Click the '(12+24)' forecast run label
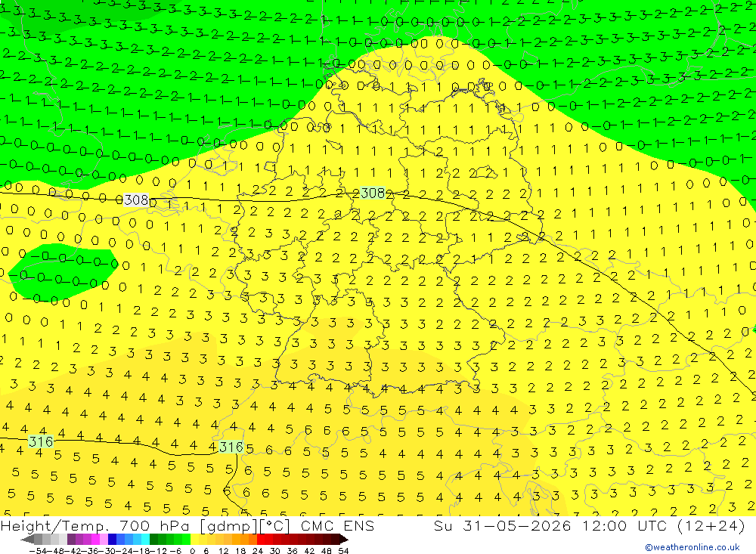 711,525
